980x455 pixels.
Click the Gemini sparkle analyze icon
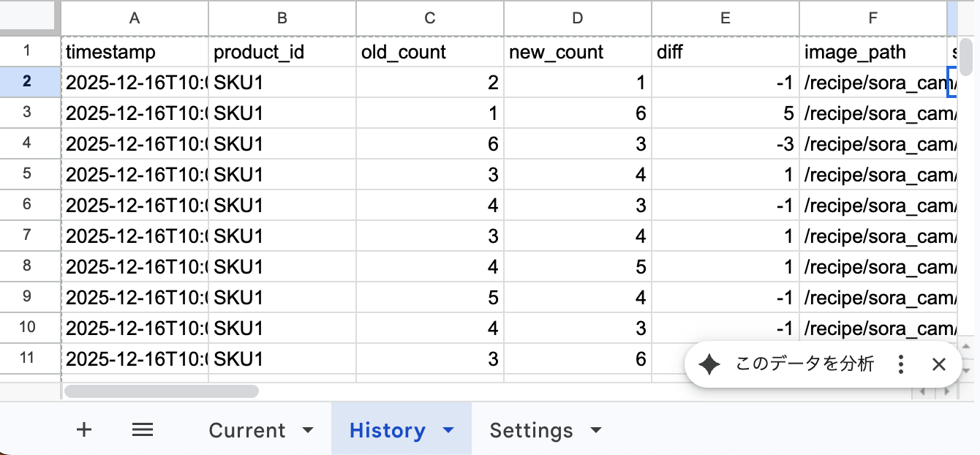click(x=709, y=364)
